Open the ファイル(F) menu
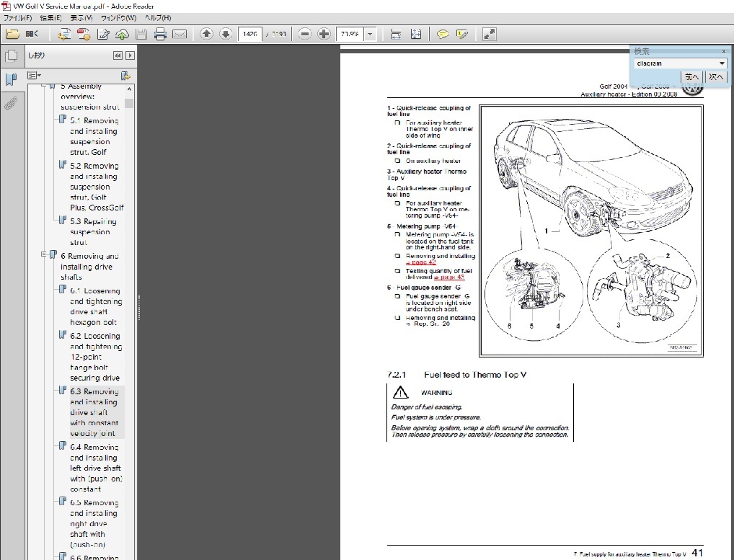The image size is (734, 560). pyautogui.click(x=18, y=18)
